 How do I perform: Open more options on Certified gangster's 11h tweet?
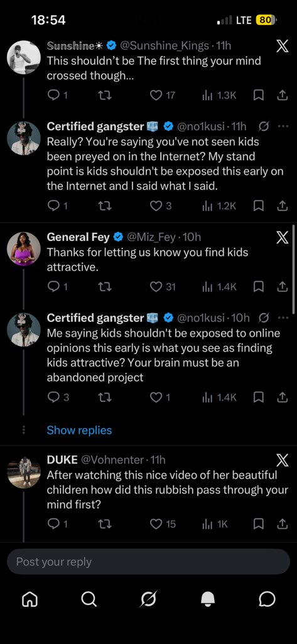point(283,126)
